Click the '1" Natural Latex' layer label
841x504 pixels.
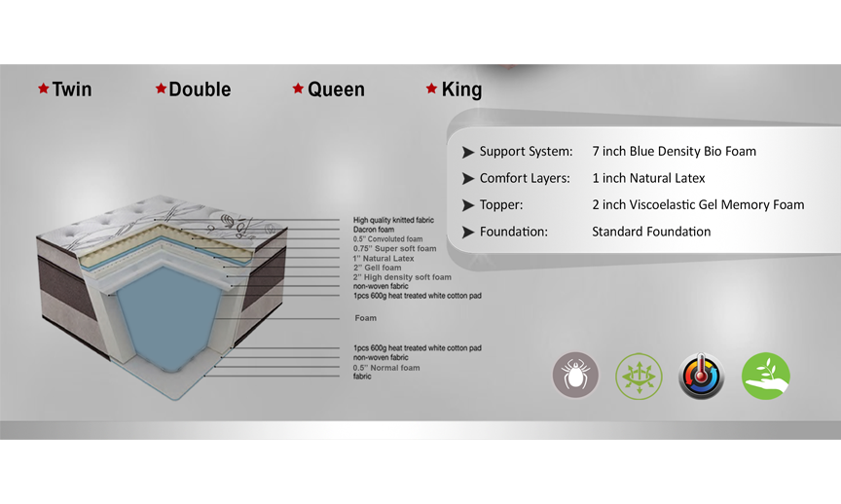(384, 259)
